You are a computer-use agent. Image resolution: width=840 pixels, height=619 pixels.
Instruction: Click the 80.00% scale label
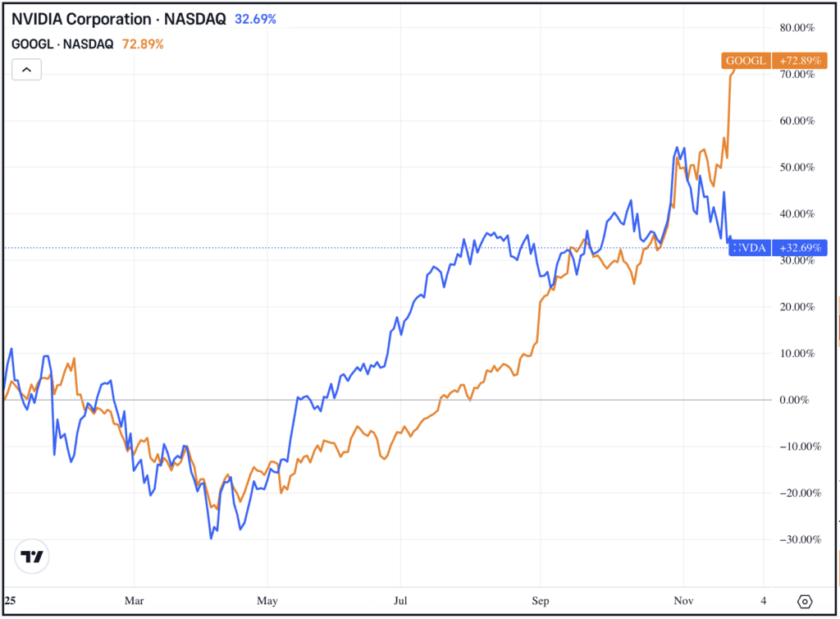pyautogui.click(x=797, y=27)
